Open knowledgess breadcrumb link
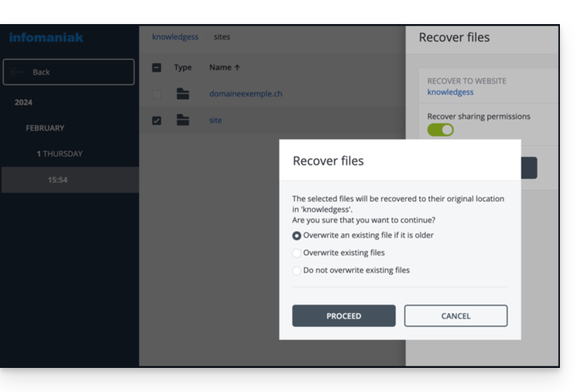 coord(175,37)
